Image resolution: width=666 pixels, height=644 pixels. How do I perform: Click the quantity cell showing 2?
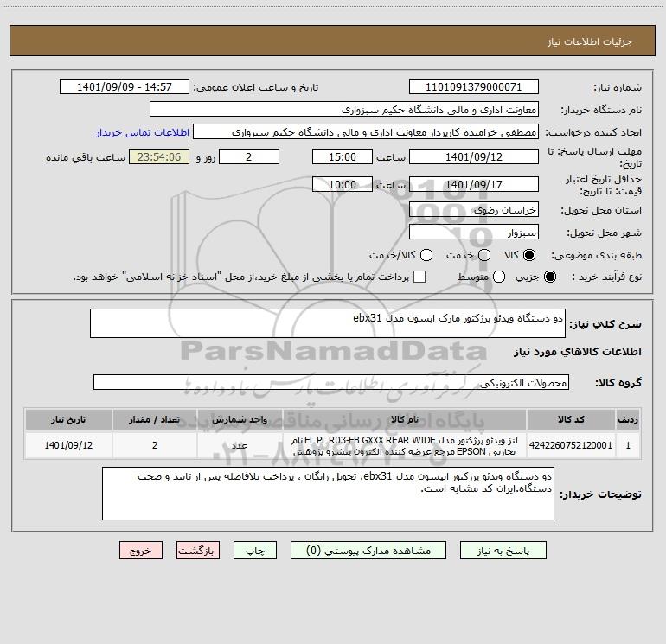155,445
